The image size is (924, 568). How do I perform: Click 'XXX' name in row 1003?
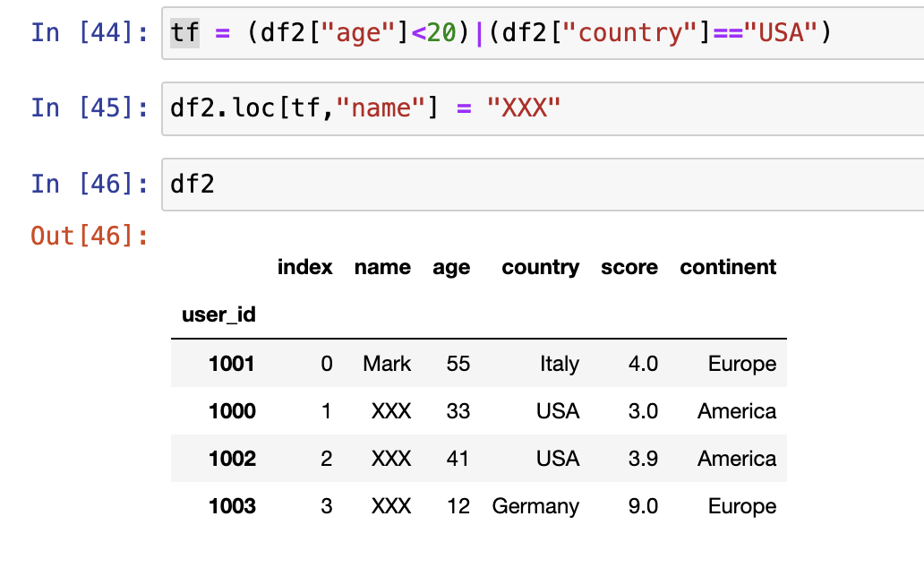click(x=391, y=506)
